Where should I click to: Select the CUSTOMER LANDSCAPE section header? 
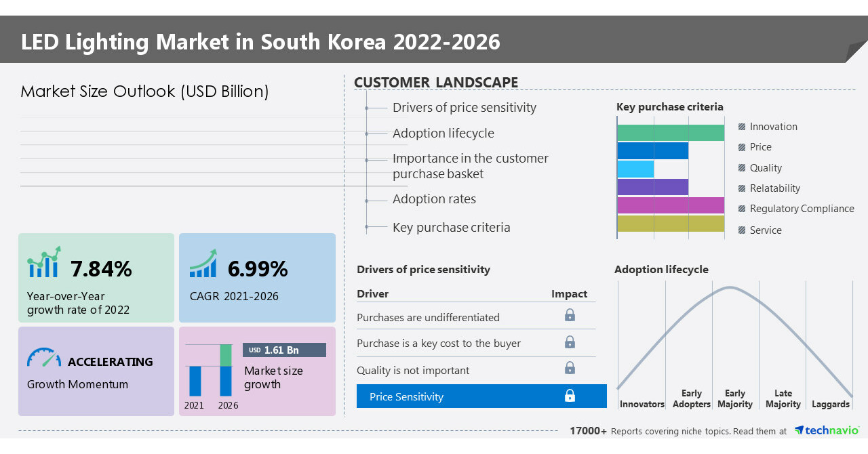tap(436, 82)
